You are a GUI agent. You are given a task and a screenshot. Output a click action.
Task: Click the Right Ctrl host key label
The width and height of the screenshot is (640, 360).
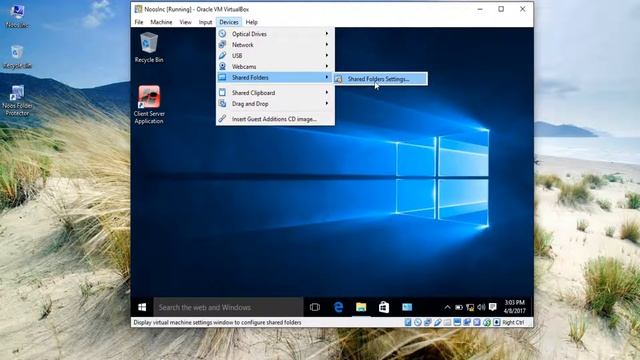[x=513, y=322]
